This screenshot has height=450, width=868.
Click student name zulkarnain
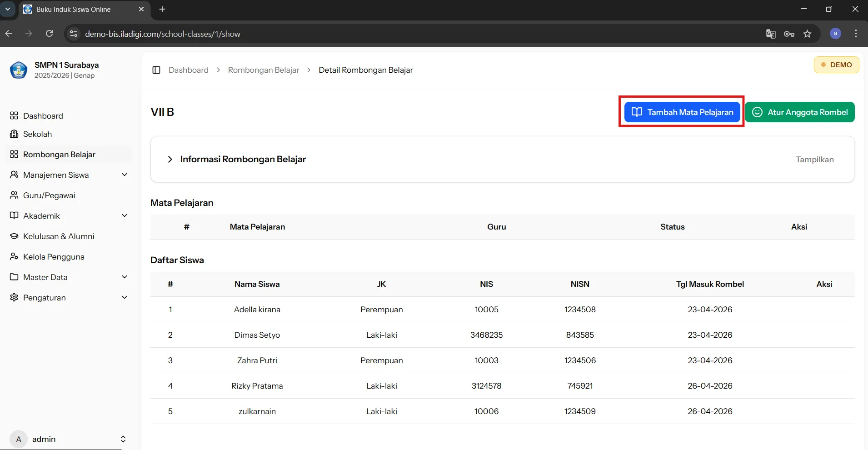coord(257,411)
